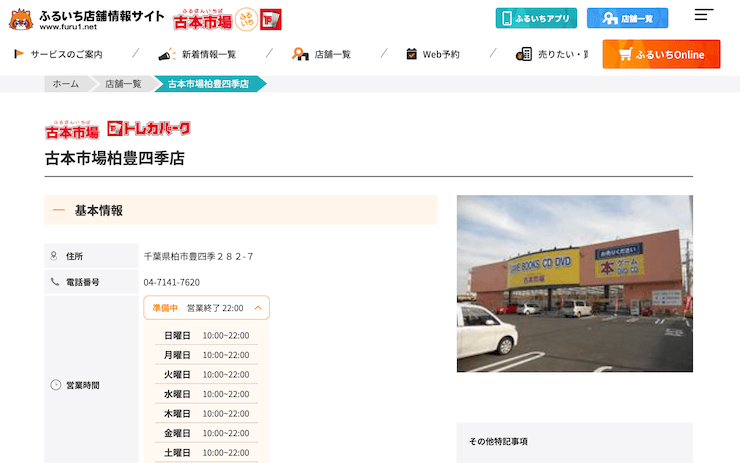The width and height of the screenshot is (740, 463).
Task: Open the store exterior photo
Action: pyautogui.click(x=575, y=284)
